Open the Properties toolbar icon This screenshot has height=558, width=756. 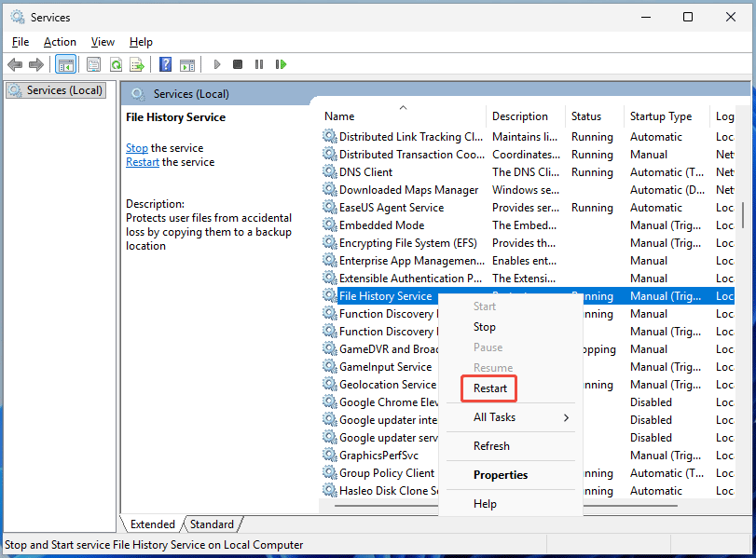(93, 64)
